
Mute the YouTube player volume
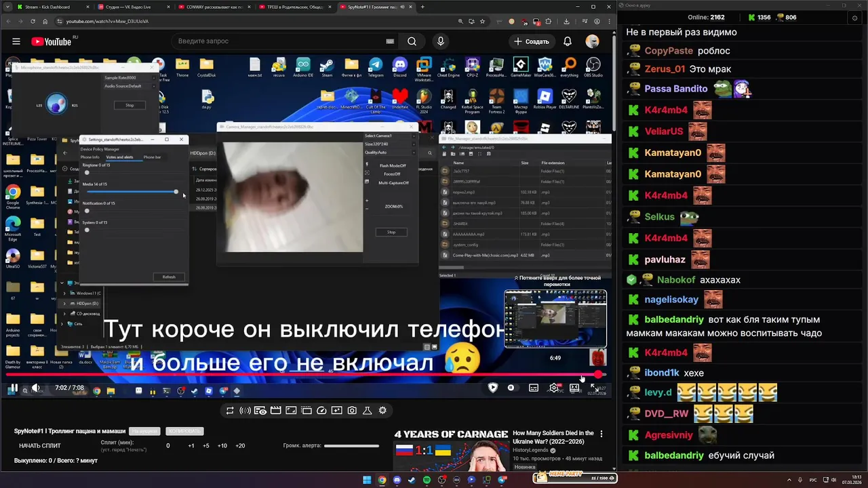click(35, 388)
